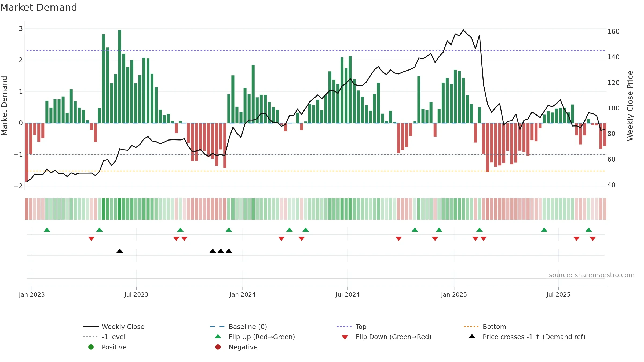Click the lone black cross marker before Jul 2023
Screen dimensions: 644x362
(x=120, y=251)
